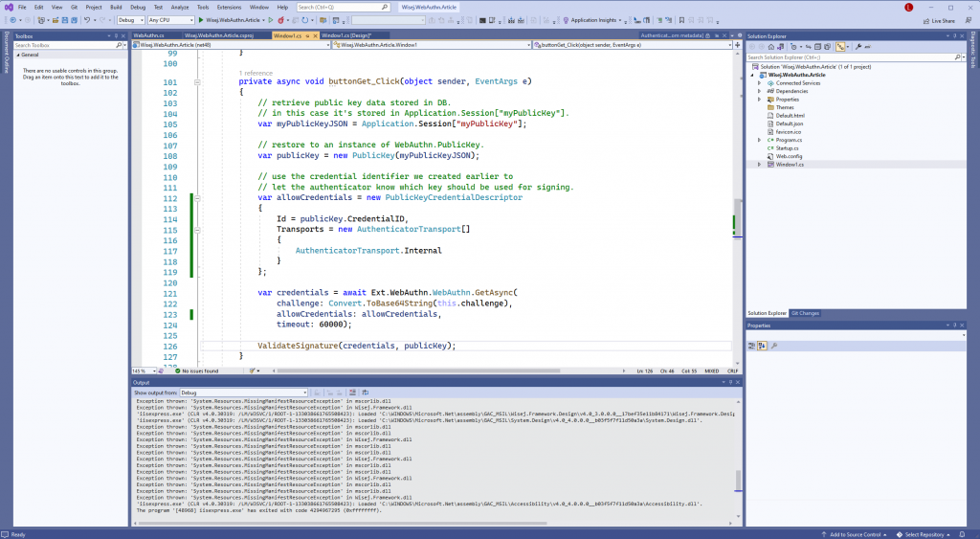The width and height of the screenshot is (980, 539).
Task: Open the Extensions menu
Action: (229, 7)
